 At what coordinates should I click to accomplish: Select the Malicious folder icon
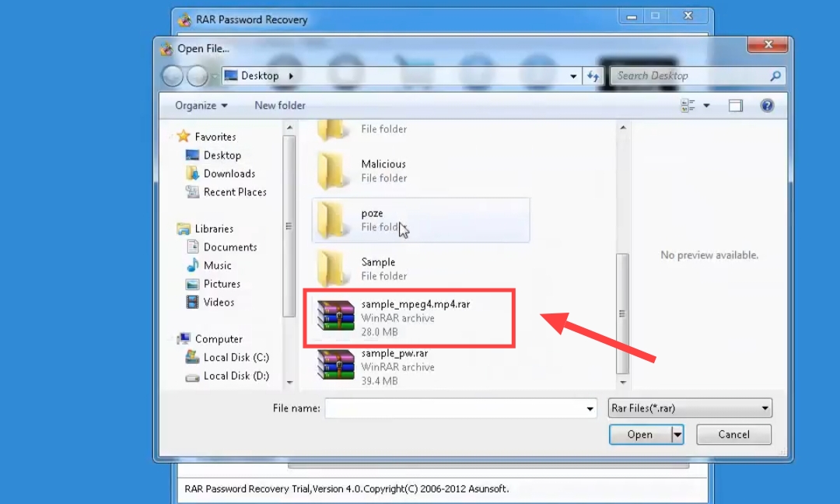pos(331,171)
